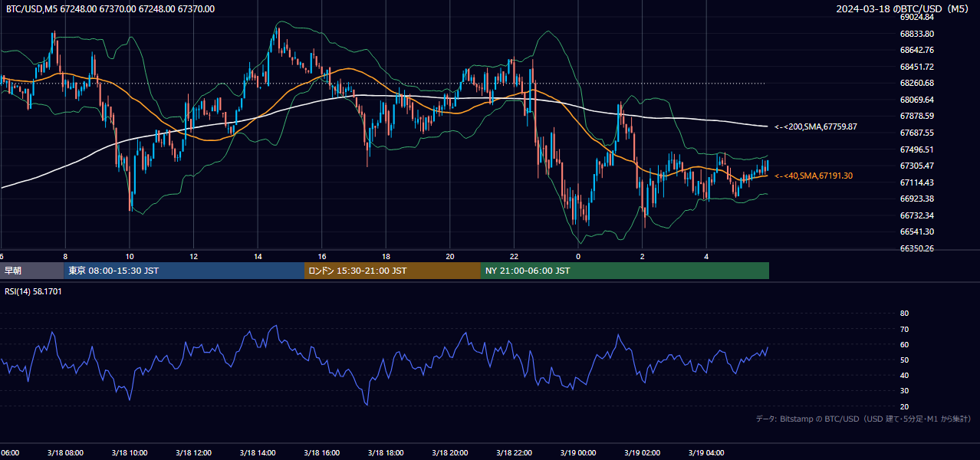Click the price scale value 67878.59
The image size is (980, 460).
point(917,116)
